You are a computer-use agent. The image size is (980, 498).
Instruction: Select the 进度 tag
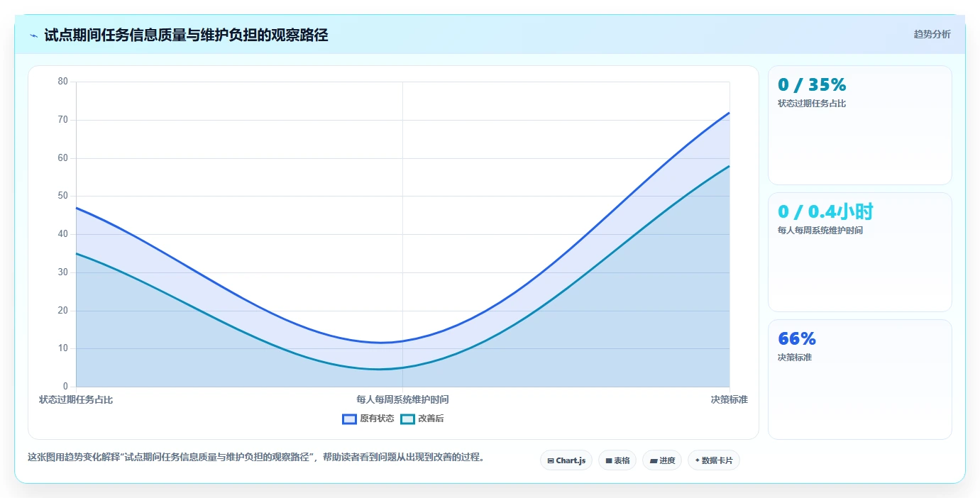[662, 460]
